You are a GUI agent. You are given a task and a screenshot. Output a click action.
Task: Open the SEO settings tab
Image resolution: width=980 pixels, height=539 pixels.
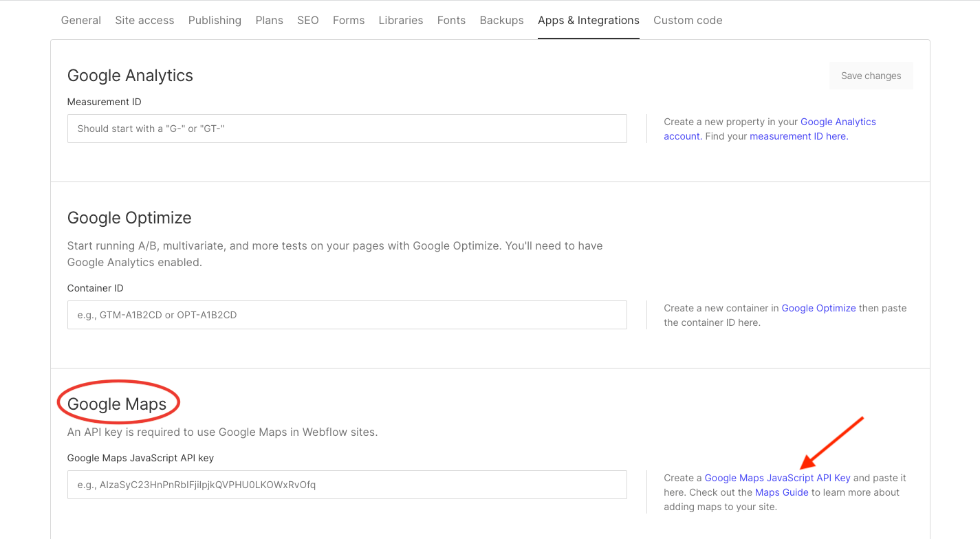tap(308, 20)
